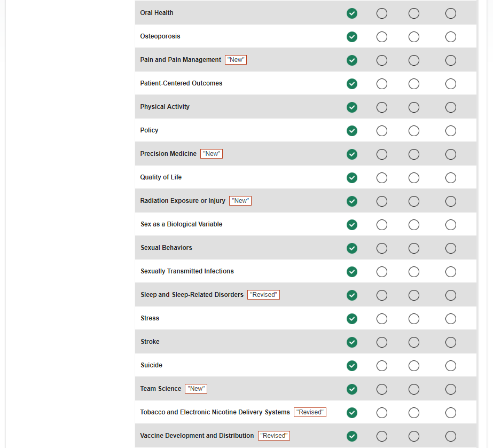Screen dimensions: 493x448
Task: Select third radio option for Radiation Exposure or Injury
Action: coord(414,201)
